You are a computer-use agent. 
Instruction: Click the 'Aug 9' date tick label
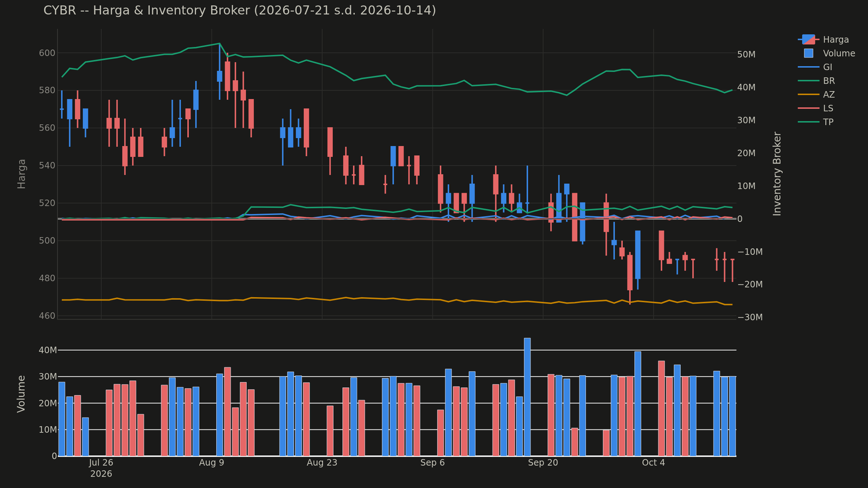pos(212,463)
